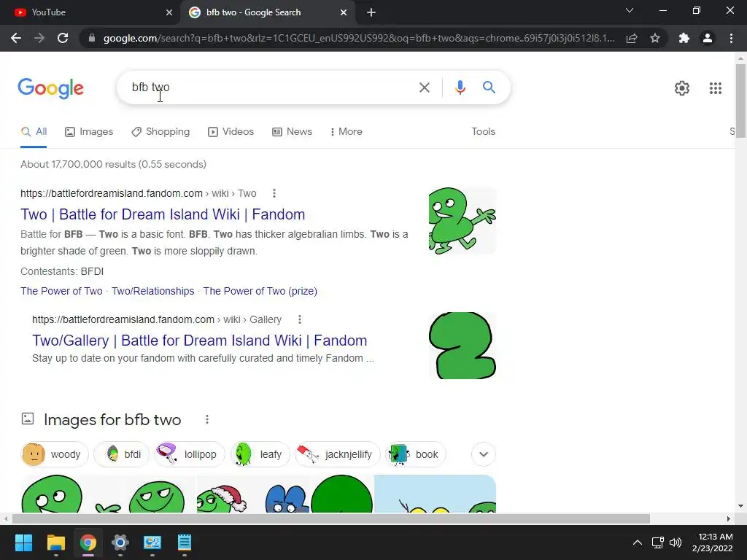
Task: Click into the bfb two search field
Action: tap(271, 87)
